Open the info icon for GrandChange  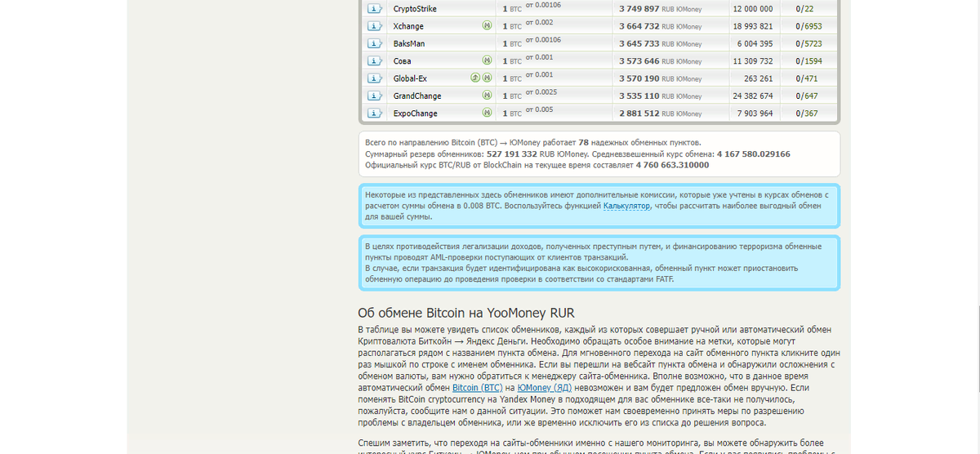(374, 96)
